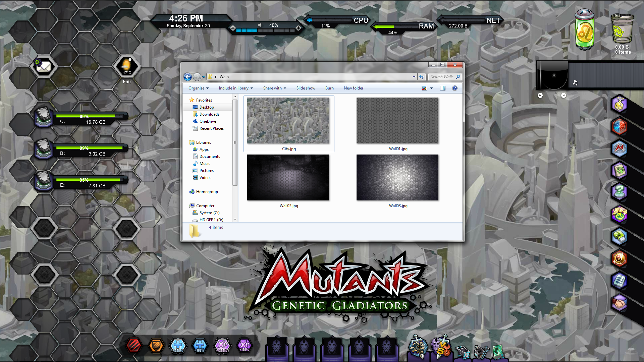Click the blue volume level bar
The image size is (644, 362).
[265, 30]
